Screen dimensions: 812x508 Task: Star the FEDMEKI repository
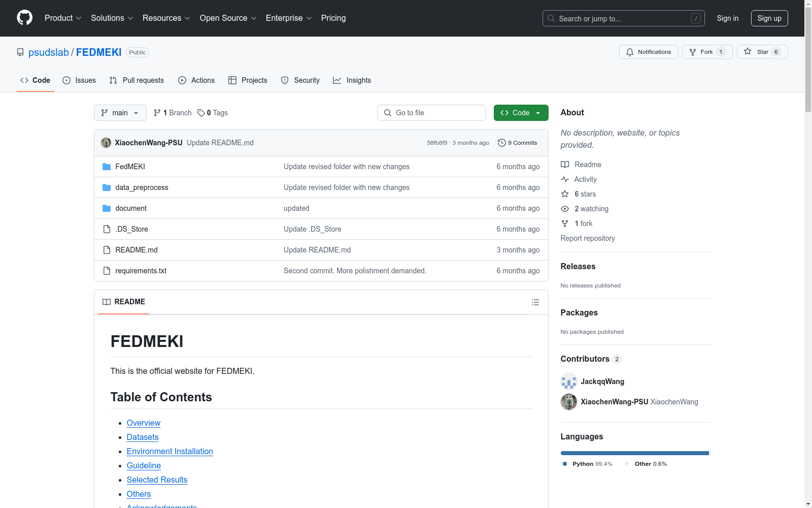[x=762, y=52]
